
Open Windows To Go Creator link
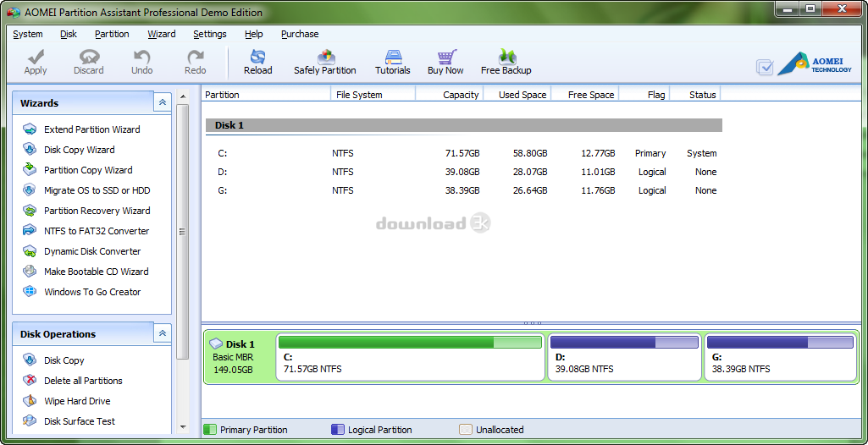click(92, 292)
